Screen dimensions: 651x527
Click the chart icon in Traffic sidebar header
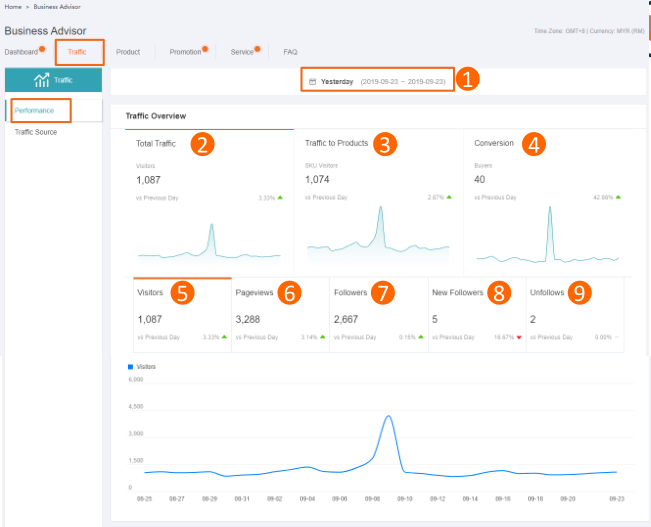[42, 81]
